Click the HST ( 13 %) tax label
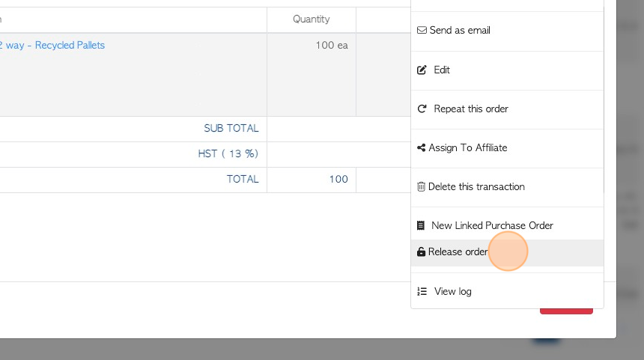644x360 pixels. click(228, 154)
